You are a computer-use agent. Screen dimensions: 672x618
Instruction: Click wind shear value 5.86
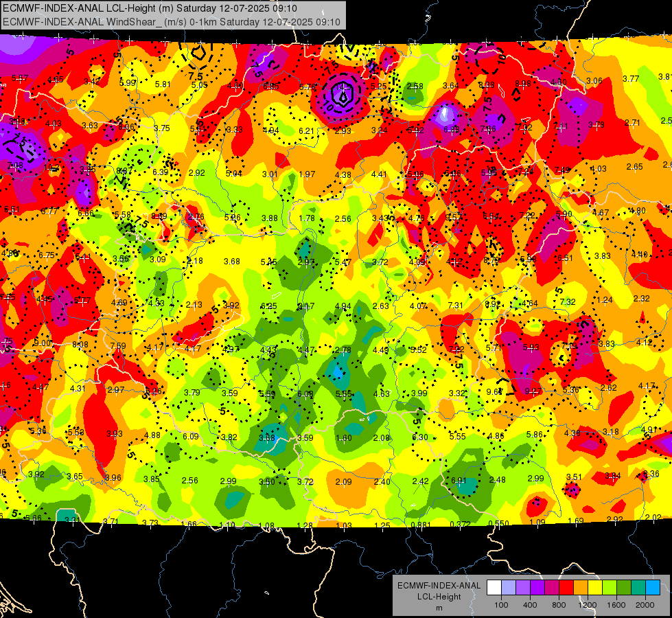tap(535, 434)
